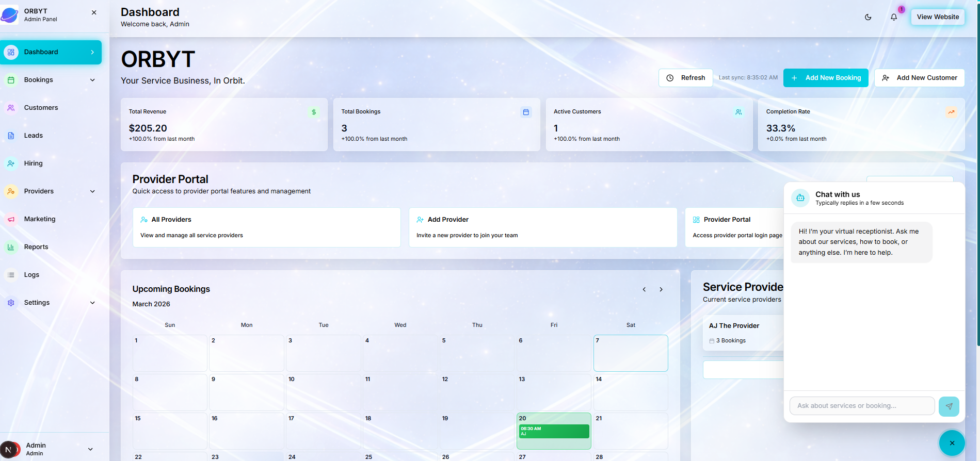The image size is (980, 461).
Task: Click the ORBYT planet logo
Action: click(10, 15)
